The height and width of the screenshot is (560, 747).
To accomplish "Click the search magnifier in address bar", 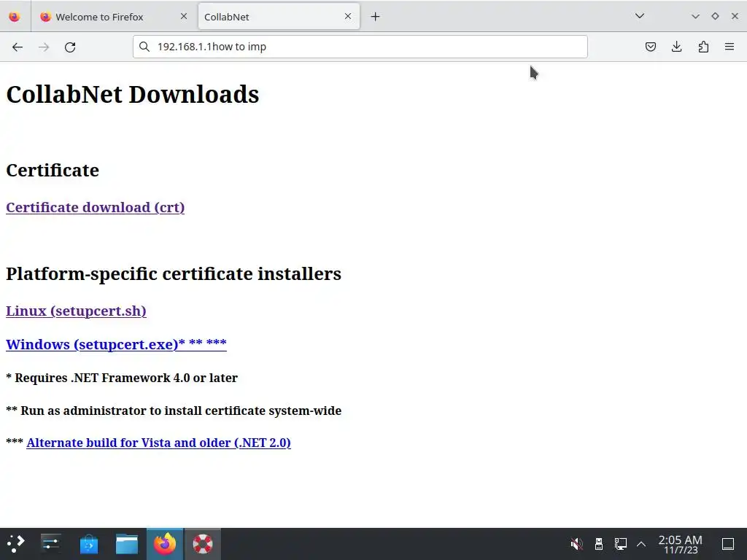I will [144, 47].
